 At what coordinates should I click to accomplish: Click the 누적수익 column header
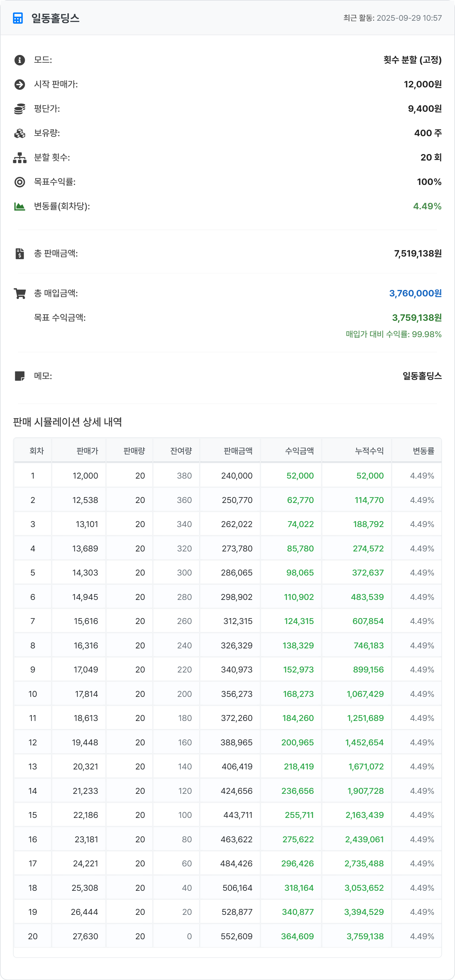[x=369, y=451]
